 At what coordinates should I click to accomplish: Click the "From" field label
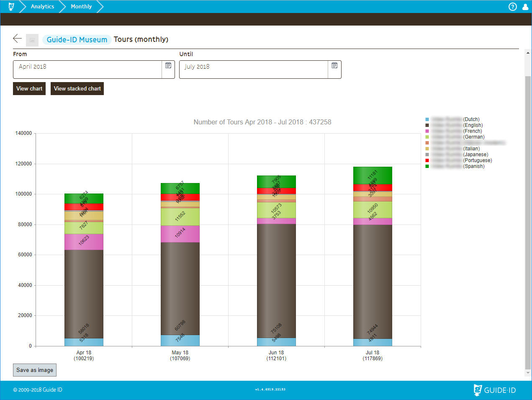pos(20,54)
